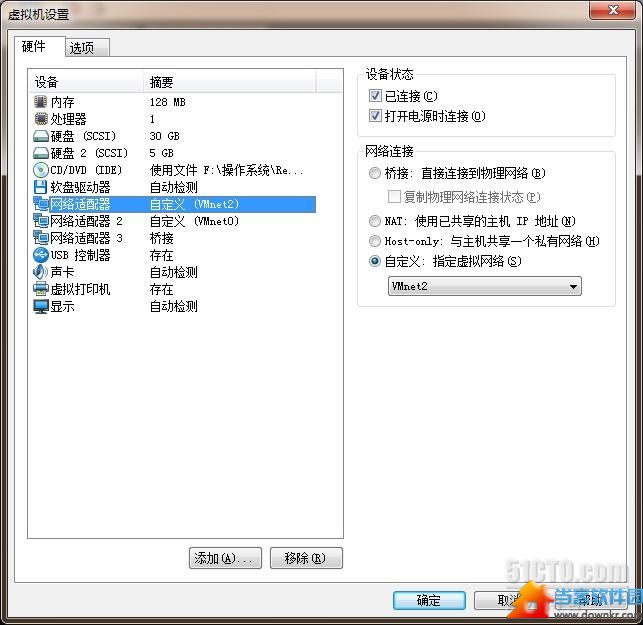Close the 虚拟机设置 dialog

tap(613, 10)
